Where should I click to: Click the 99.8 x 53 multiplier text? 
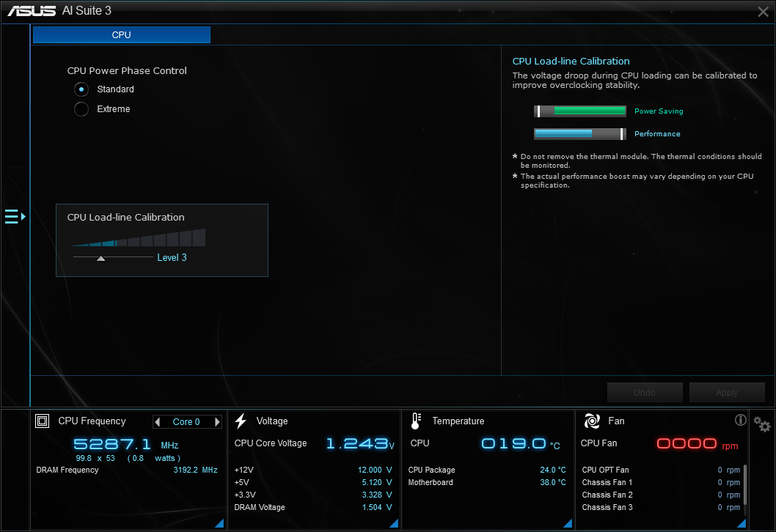(x=95, y=458)
